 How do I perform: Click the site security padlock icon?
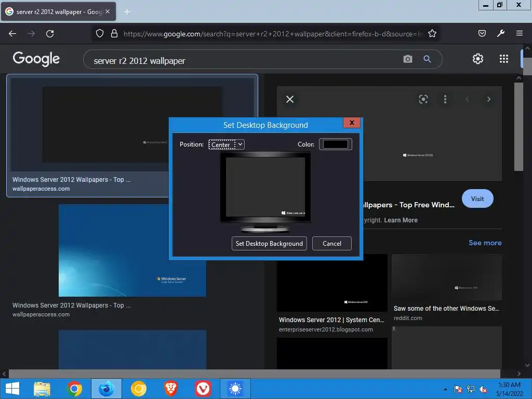114,34
